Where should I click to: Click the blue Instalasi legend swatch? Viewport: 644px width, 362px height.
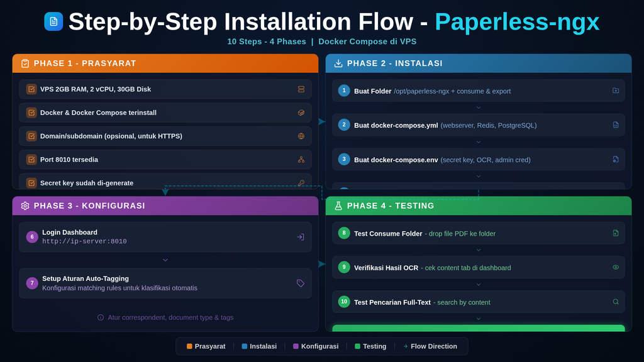[x=245, y=346]
